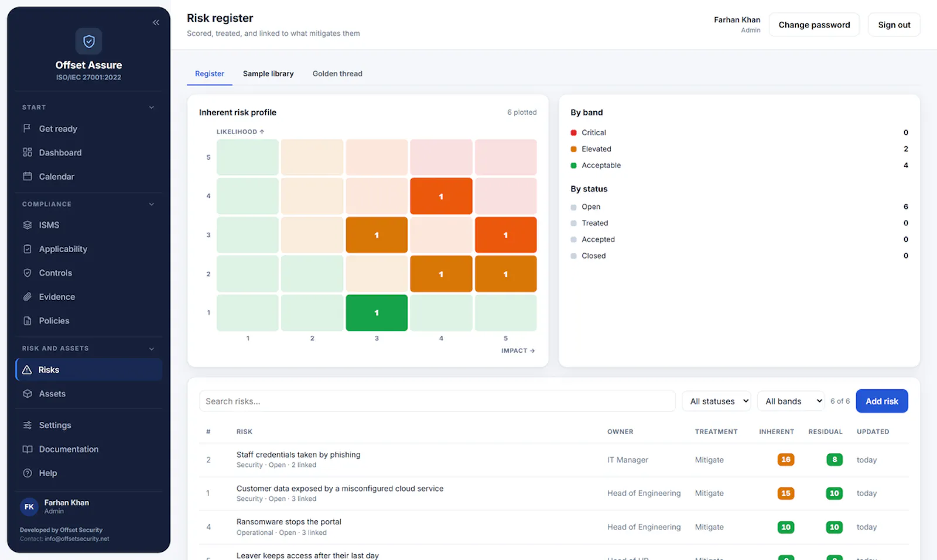
Task: Open ISMS via its layers icon
Action: pos(27,225)
